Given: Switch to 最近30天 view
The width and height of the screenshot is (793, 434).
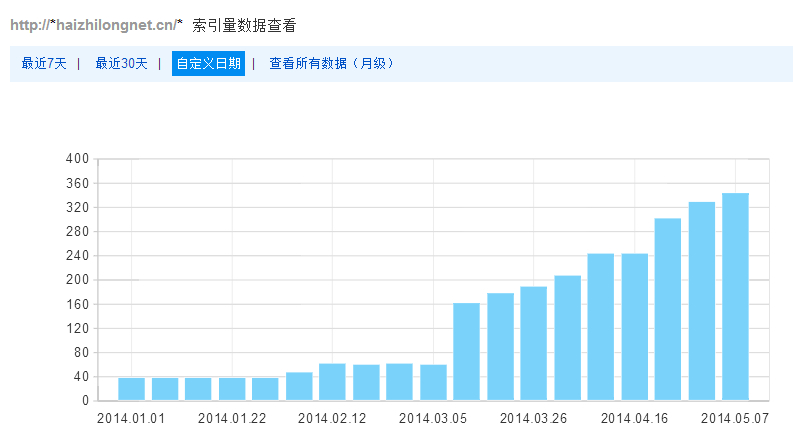Looking at the screenshot, I should [x=121, y=64].
